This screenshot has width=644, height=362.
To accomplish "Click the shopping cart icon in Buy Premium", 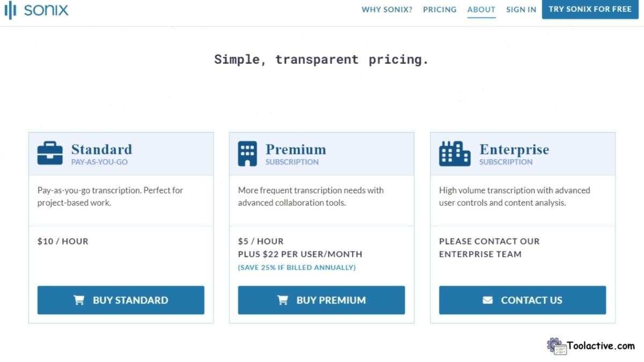I will tap(283, 300).
